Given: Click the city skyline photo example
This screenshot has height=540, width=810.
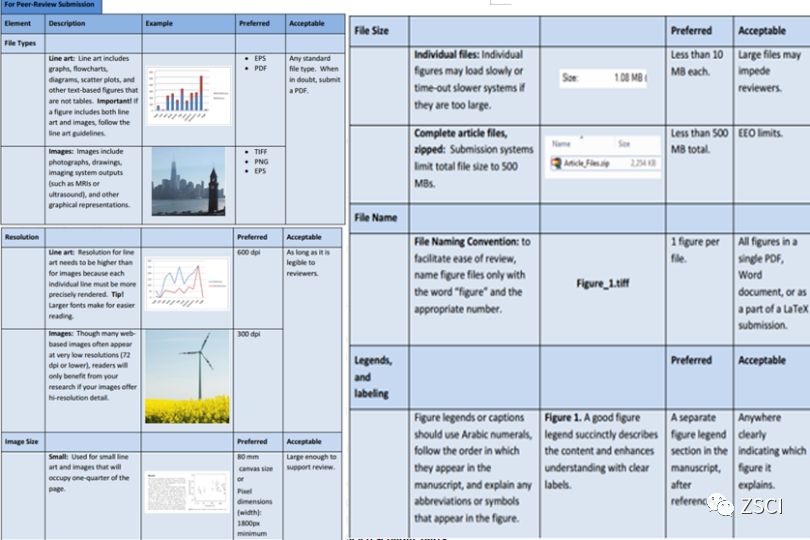Looking at the screenshot, I should [189, 181].
